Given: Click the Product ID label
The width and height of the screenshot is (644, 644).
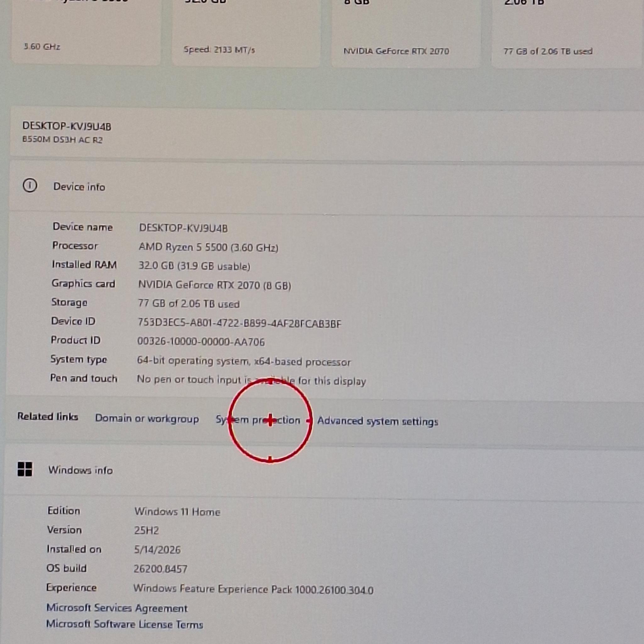Looking at the screenshot, I should [75, 340].
